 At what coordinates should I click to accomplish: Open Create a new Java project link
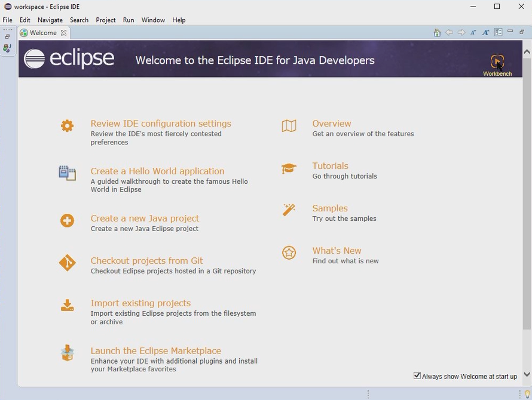point(145,219)
